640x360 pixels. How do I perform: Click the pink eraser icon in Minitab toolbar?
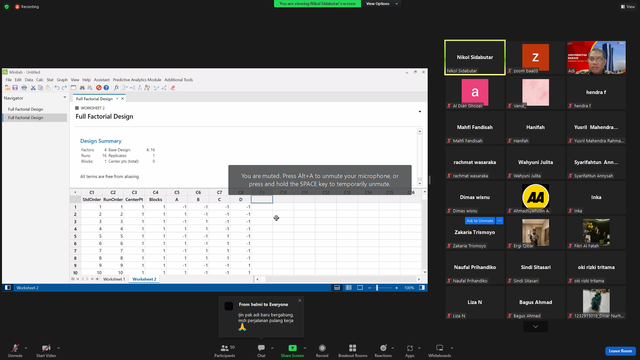coord(173,88)
